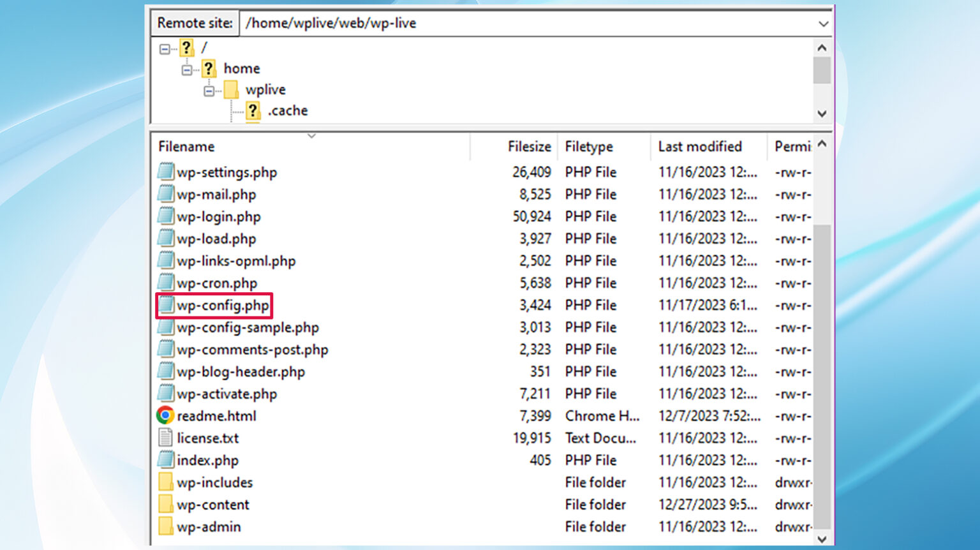Image resolution: width=980 pixels, height=550 pixels.
Task: Collapse the root / node in the tree
Action: pyautogui.click(x=163, y=48)
